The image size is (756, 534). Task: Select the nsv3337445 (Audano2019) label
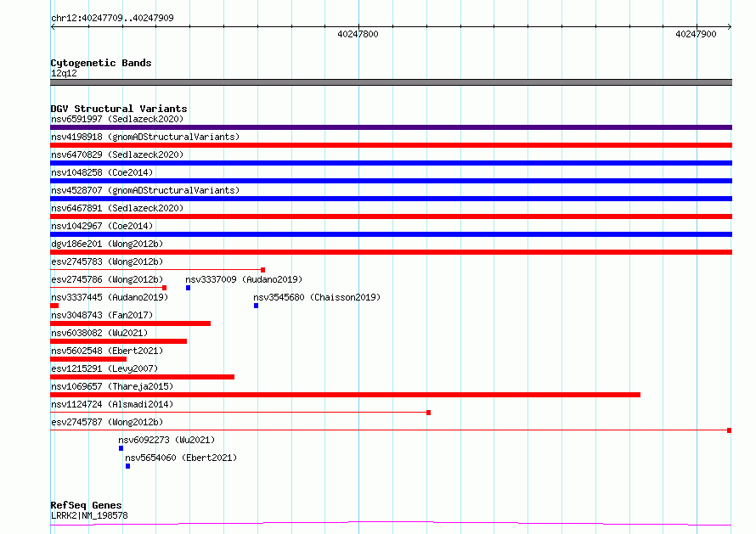(x=110, y=297)
